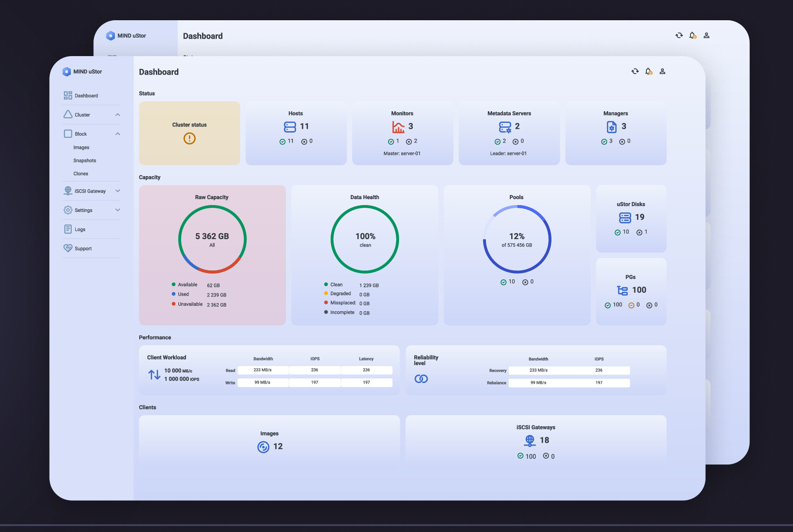The width and height of the screenshot is (793, 532).
Task: Click the yellow Degraded legend dot
Action: pyautogui.click(x=326, y=293)
